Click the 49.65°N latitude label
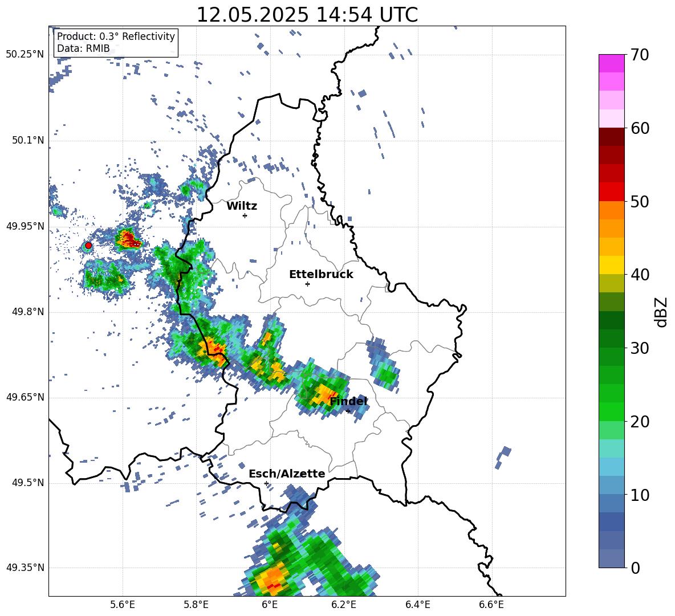Screen dimensions: 675x616 25,397
